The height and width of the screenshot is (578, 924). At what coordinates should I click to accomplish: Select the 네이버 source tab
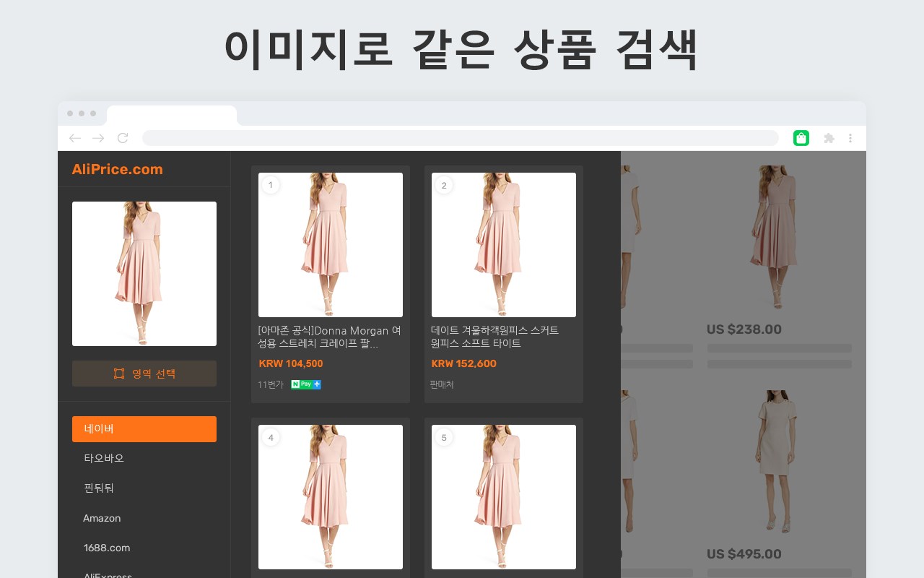(144, 429)
